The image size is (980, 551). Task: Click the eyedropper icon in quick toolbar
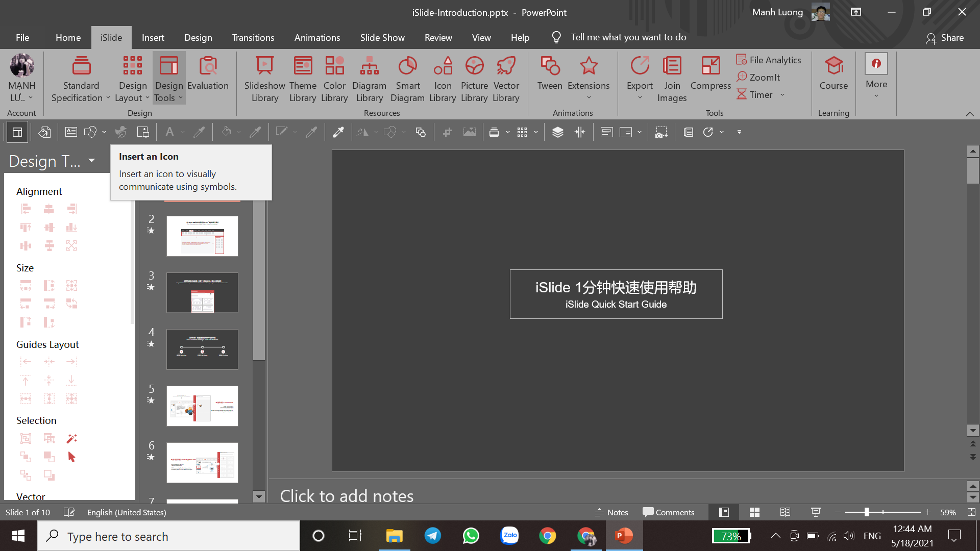pyautogui.click(x=338, y=132)
